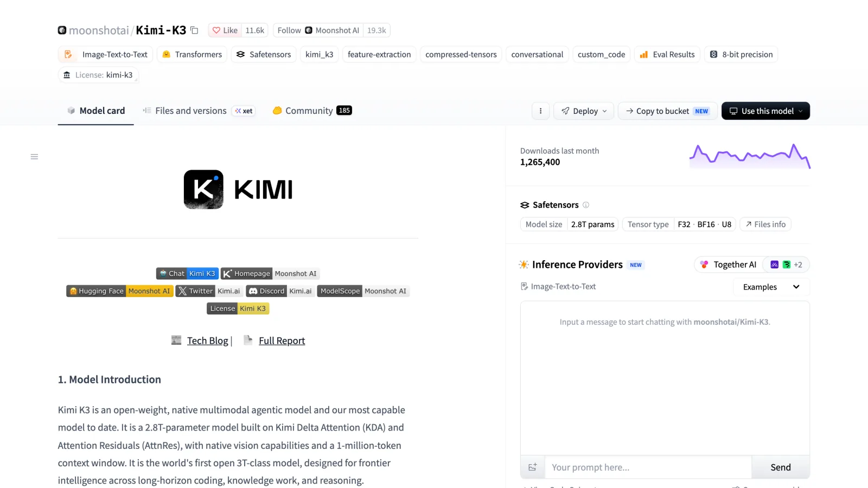This screenshot has width=868, height=488.
Task: Open the Tech Blog link
Action: coord(208,341)
